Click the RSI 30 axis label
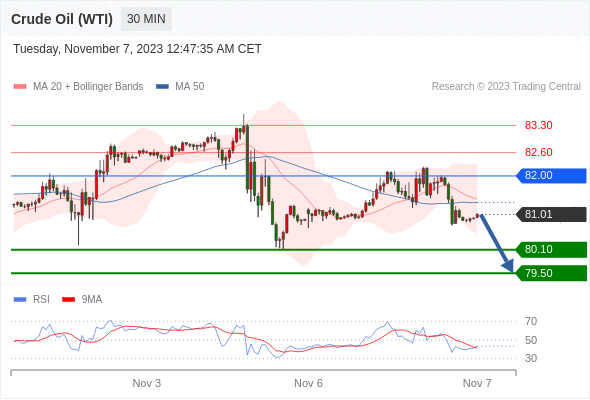The height and width of the screenshot is (400, 590). (x=531, y=358)
